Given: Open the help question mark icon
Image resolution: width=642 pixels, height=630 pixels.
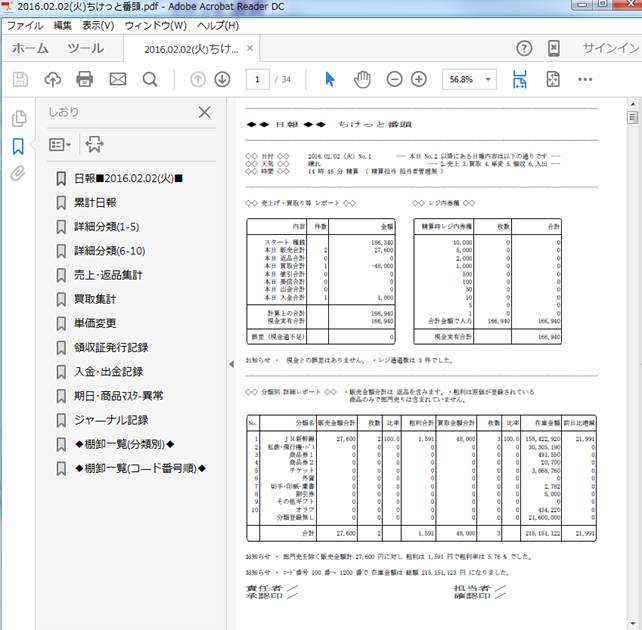Looking at the screenshot, I should [x=524, y=48].
